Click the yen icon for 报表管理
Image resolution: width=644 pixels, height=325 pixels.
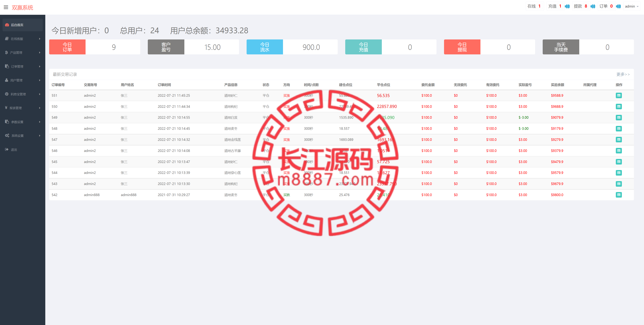pos(6,108)
